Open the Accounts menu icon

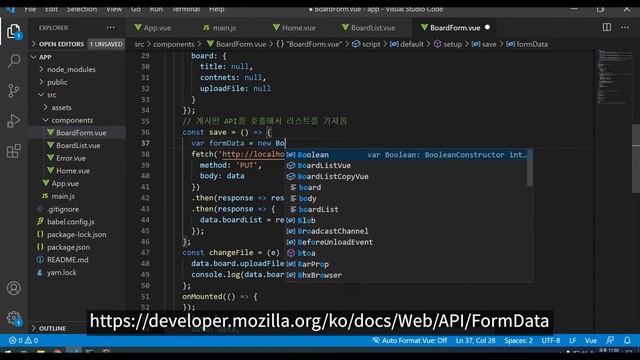click(x=13, y=288)
